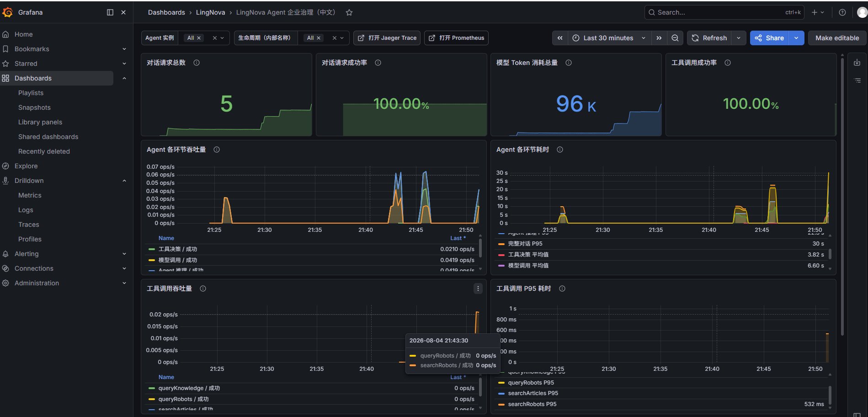Screen dimensions: 868x417
Task: Click the export download icon
Action: (x=857, y=63)
